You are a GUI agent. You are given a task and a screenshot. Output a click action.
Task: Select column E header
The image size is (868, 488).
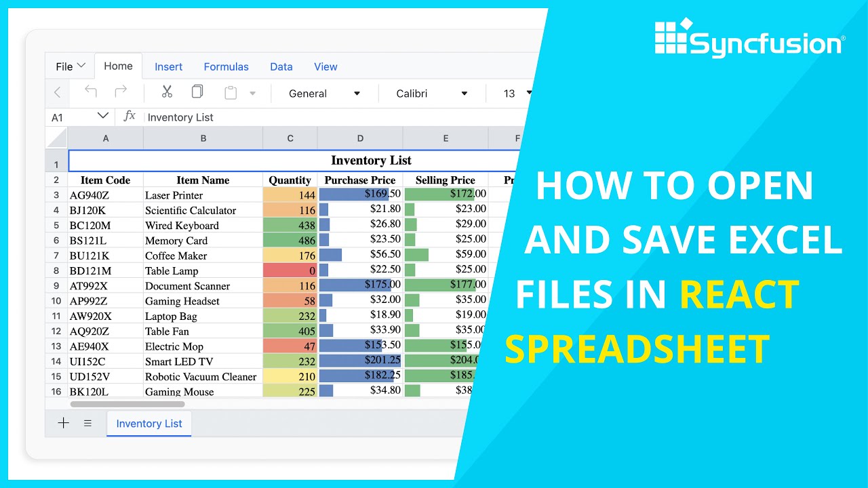tap(446, 138)
